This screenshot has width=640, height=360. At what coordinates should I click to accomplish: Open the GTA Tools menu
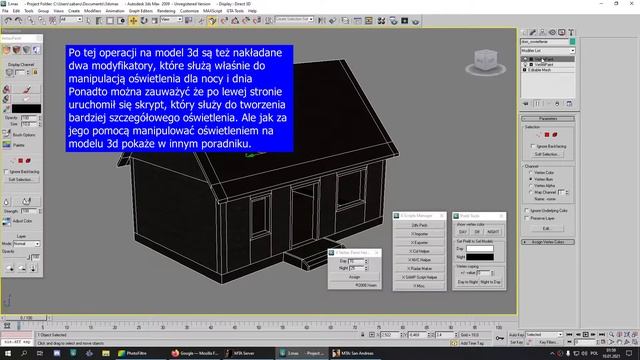coord(235,11)
